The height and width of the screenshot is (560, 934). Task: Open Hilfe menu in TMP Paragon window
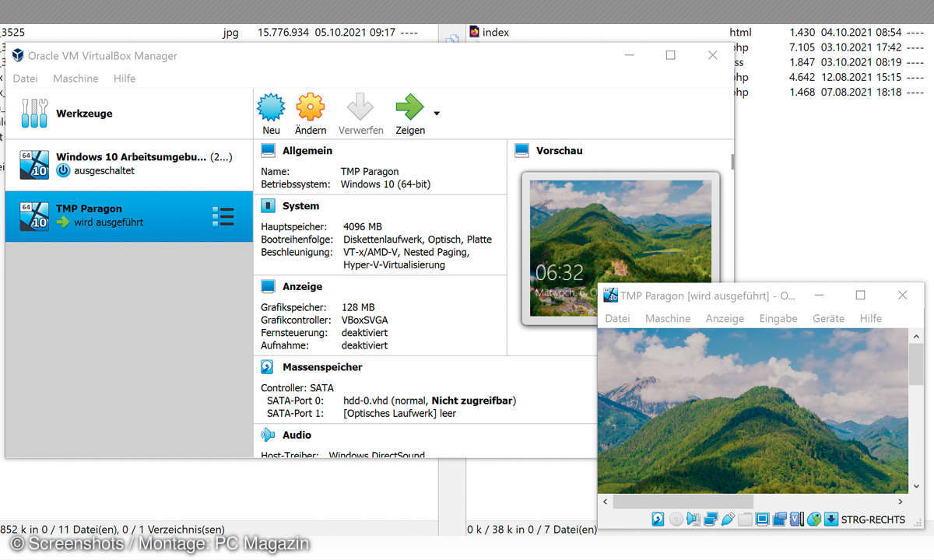(x=871, y=318)
